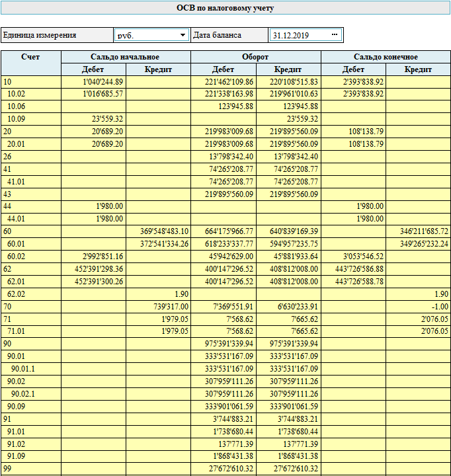Select account row 60.02
The image size is (451, 476).
[225, 257]
